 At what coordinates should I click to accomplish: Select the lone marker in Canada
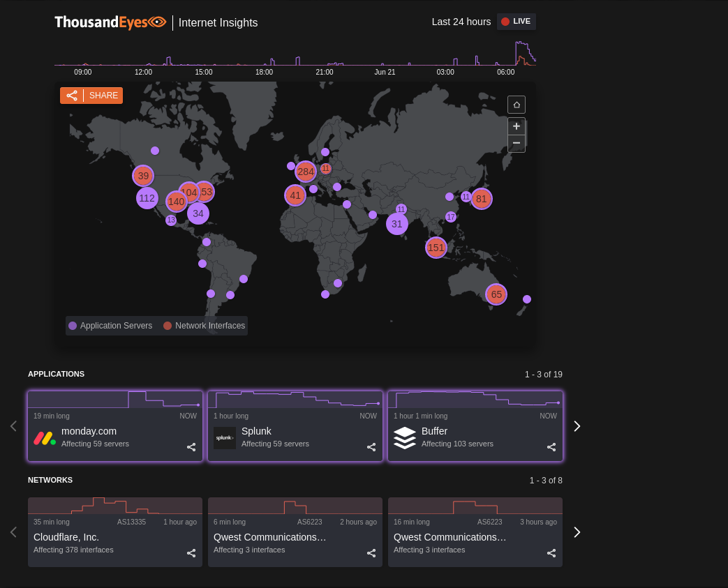(155, 151)
